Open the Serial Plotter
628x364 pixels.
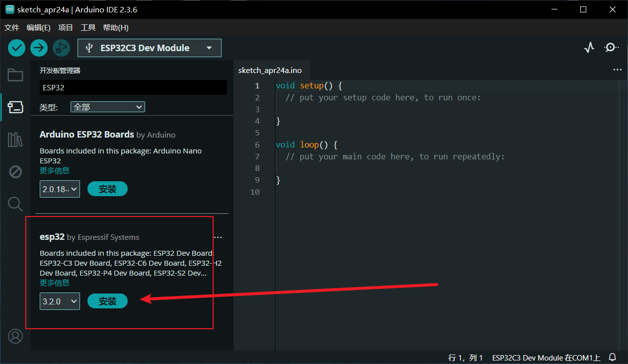[589, 47]
